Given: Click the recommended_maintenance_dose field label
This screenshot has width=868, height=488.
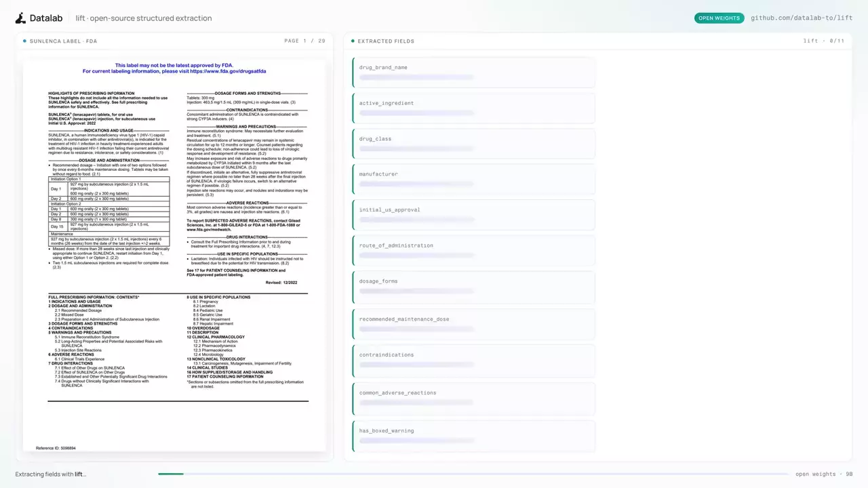Looking at the screenshot, I should pos(404,319).
